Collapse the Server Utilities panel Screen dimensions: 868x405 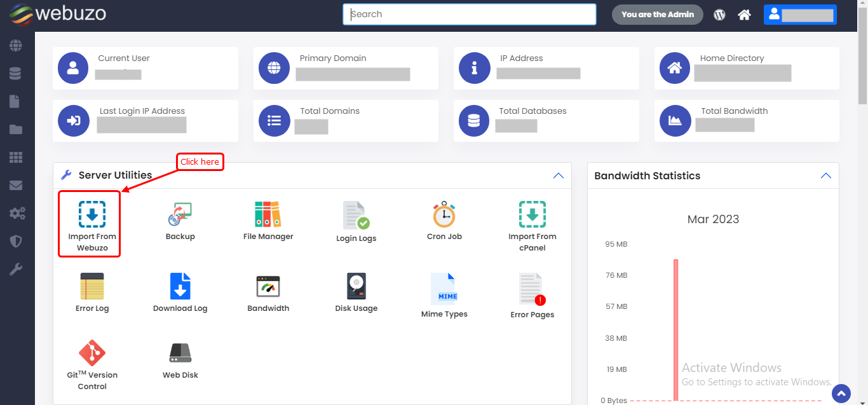point(558,175)
